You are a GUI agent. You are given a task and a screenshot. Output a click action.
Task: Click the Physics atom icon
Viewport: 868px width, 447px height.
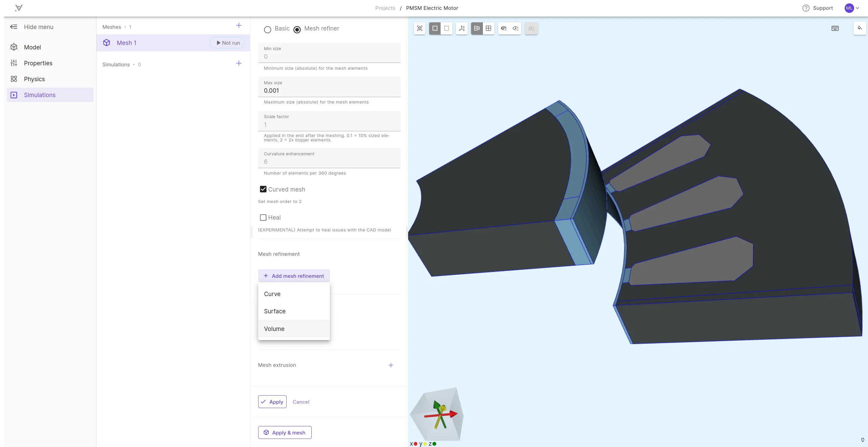14,79
